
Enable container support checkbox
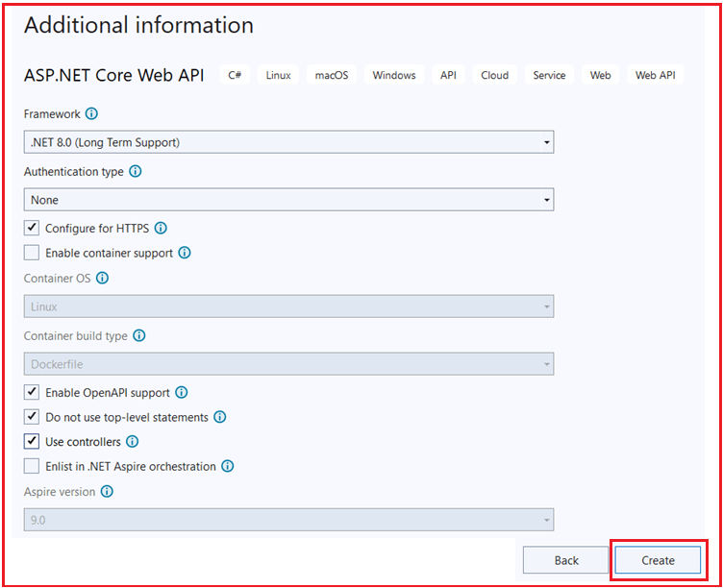32,253
